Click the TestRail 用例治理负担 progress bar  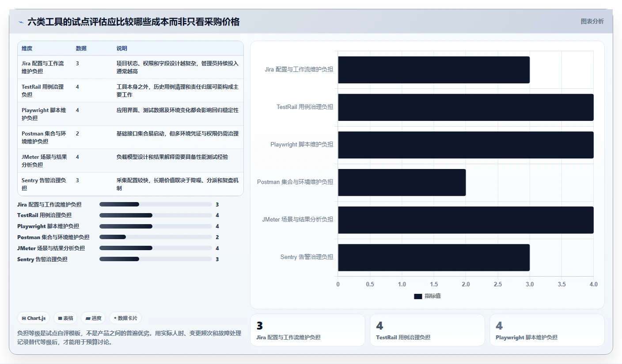pos(155,215)
